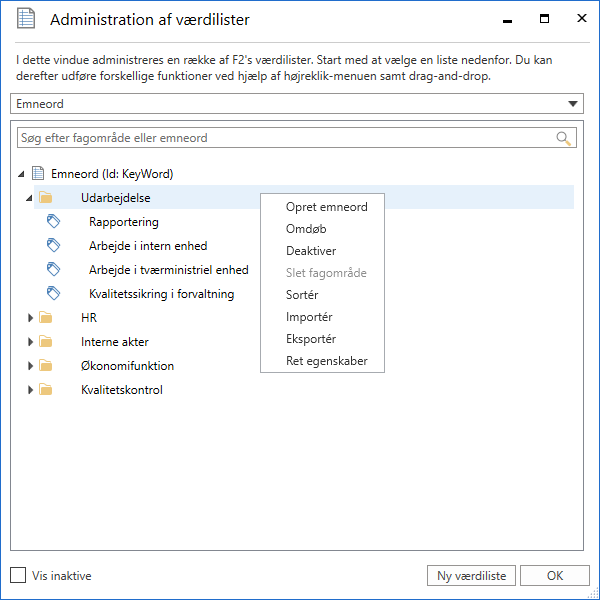Choose Opret emneord from context menu
Image resolution: width=600 pixels, height=600 pixels.
(x=326, y=207)
